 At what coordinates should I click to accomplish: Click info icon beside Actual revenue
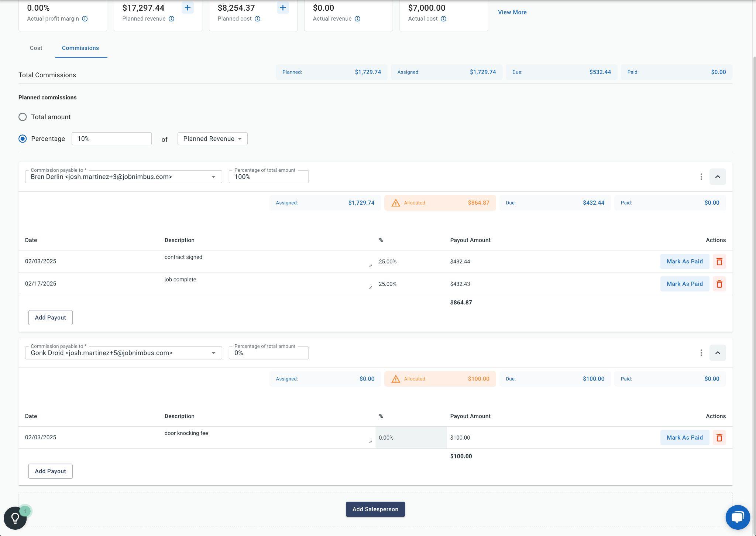coord(357,19)
